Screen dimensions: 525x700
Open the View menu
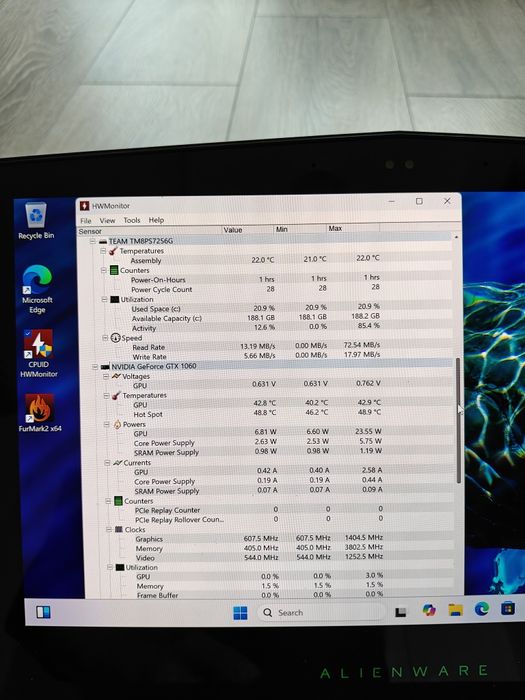point(107,220)
